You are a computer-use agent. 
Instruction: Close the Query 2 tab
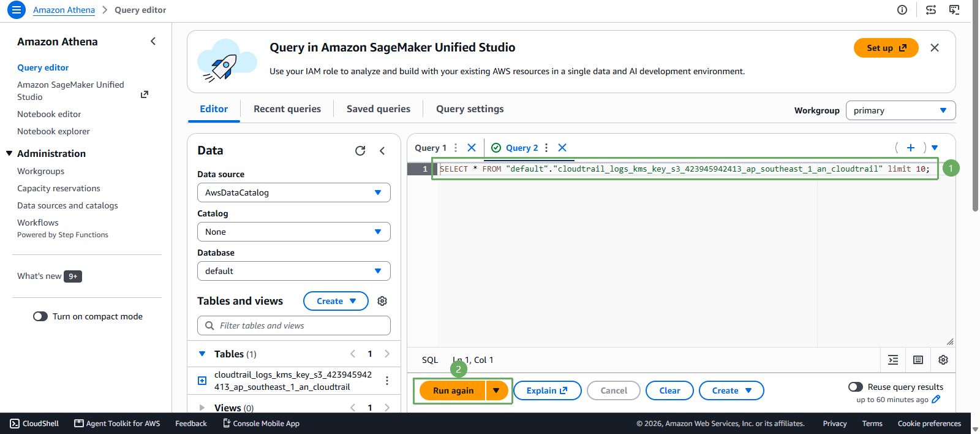(562, 148)
